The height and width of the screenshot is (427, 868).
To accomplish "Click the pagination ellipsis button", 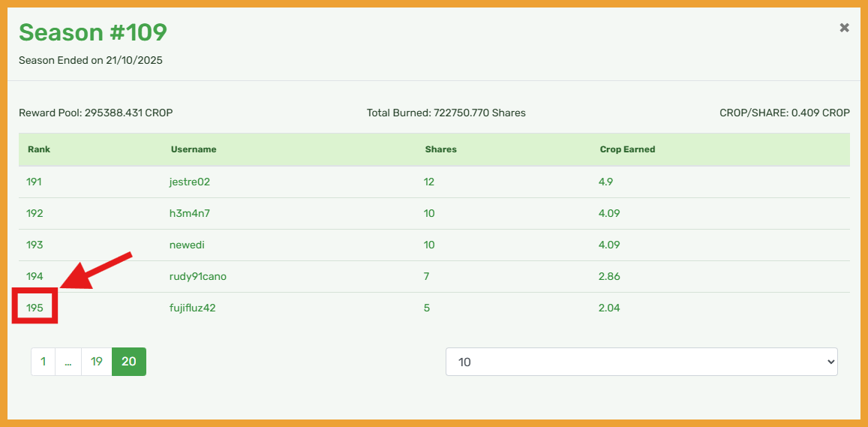I will pyautogui.click(x=68, y=362).
